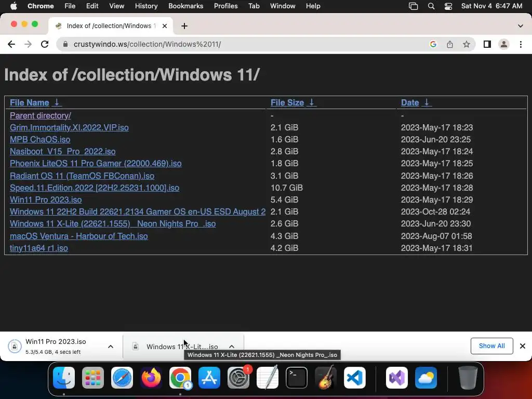Viewport: 532px width, 399px height.
Task: Launch Terminal from the Dock
Action: coord(297,378)
